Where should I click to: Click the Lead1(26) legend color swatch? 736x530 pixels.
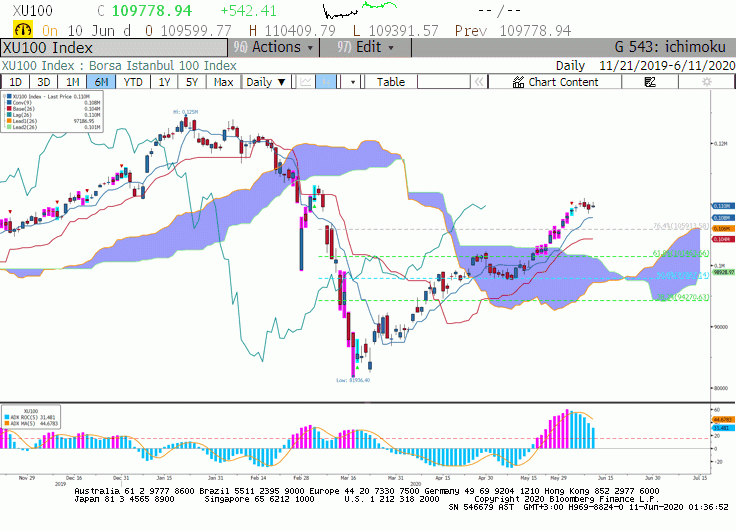9,121
